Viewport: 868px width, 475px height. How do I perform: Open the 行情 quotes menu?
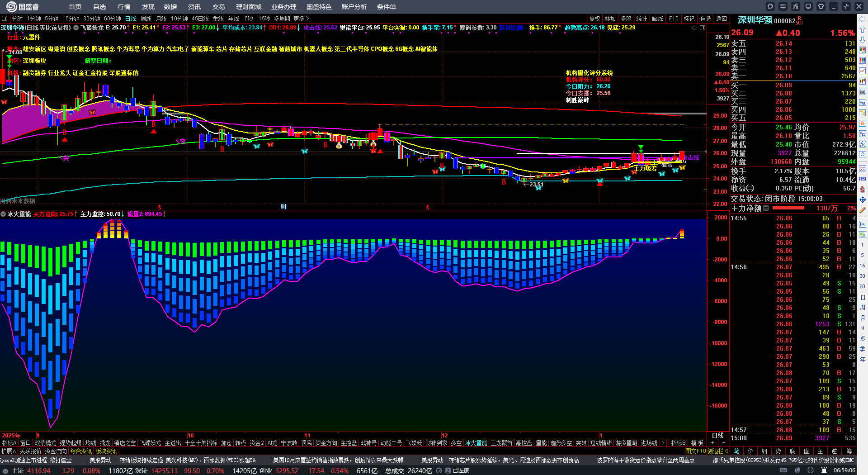[x=124, y=7]
